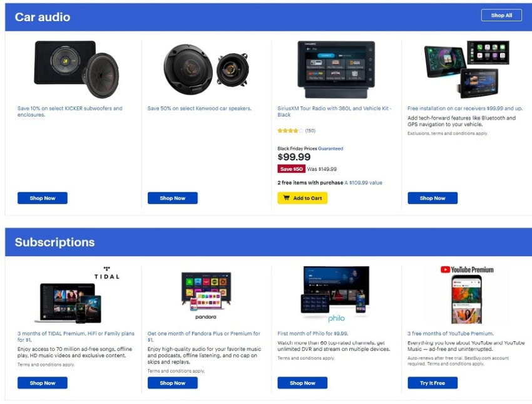This screenshot has width=532, height=404.
Task: Open the SiriusXM Tour Radio product image
Action: pos(336,70)
